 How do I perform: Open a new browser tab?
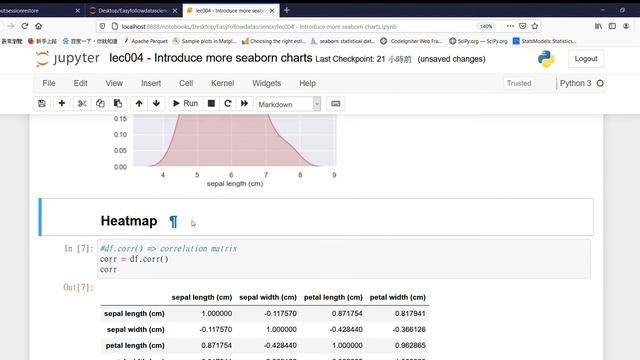pos(287,10)
